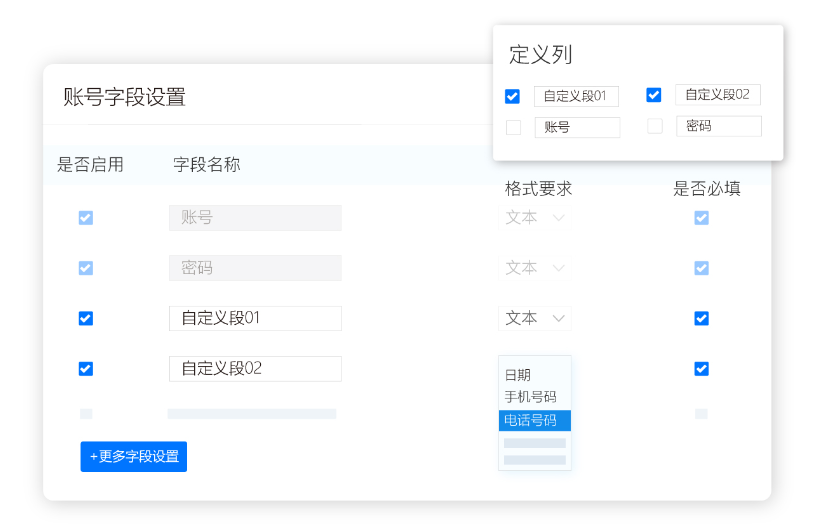Viewport: 825px width, 528px height.
Task: Click the 自定义段02 field name input
Action: [255, 368]
